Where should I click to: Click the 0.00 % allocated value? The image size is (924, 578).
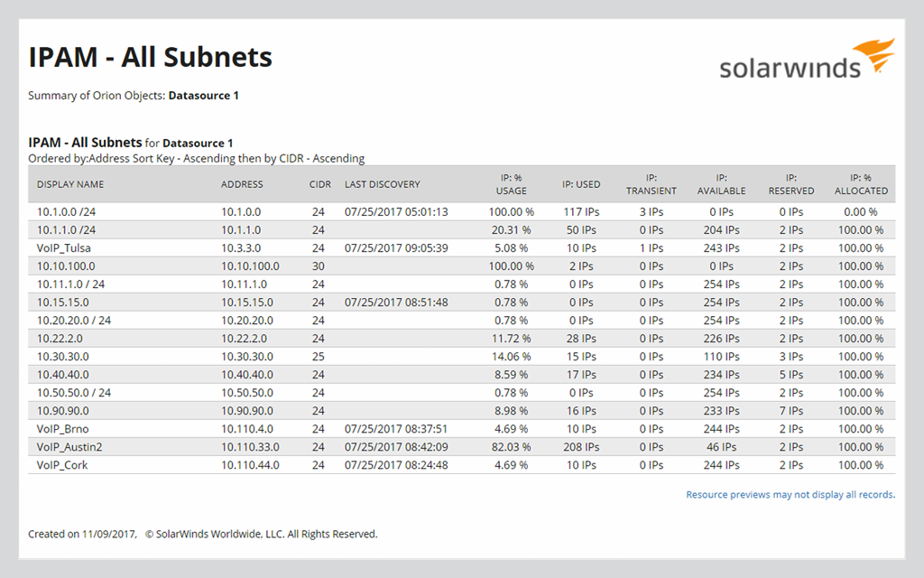pos(861,211)
